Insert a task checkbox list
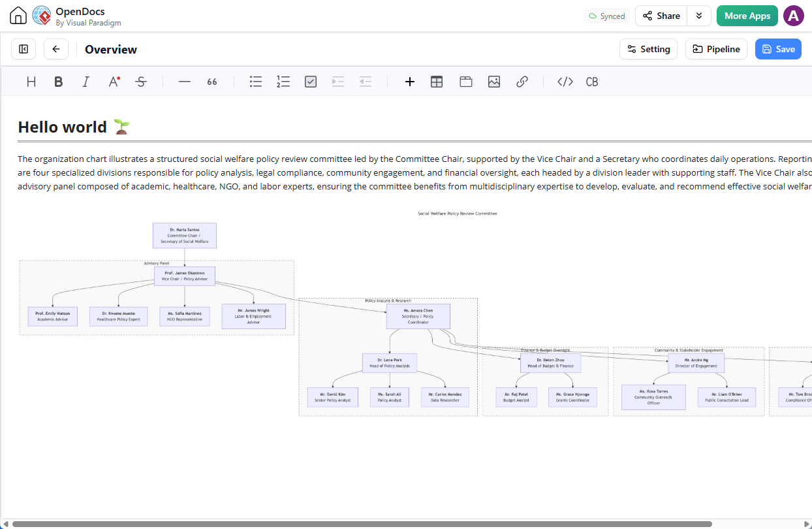Screen dimensions: 812x529 pos(311,82)
